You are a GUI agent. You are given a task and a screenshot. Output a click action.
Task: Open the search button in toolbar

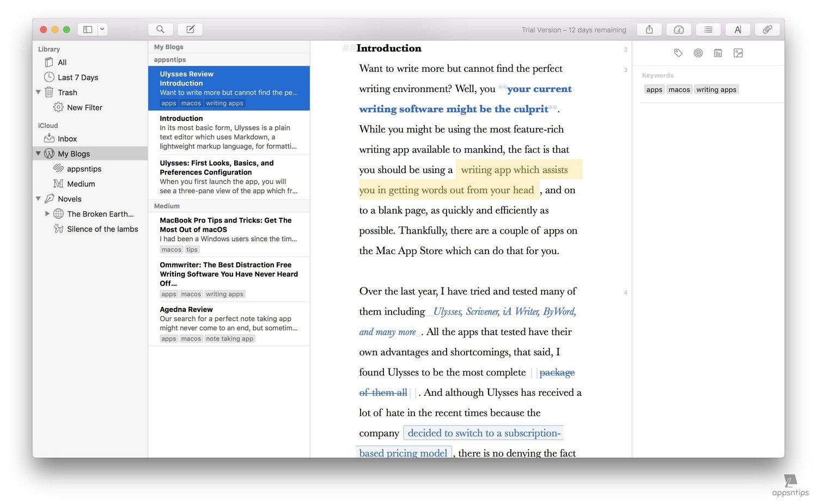point(160,29)
